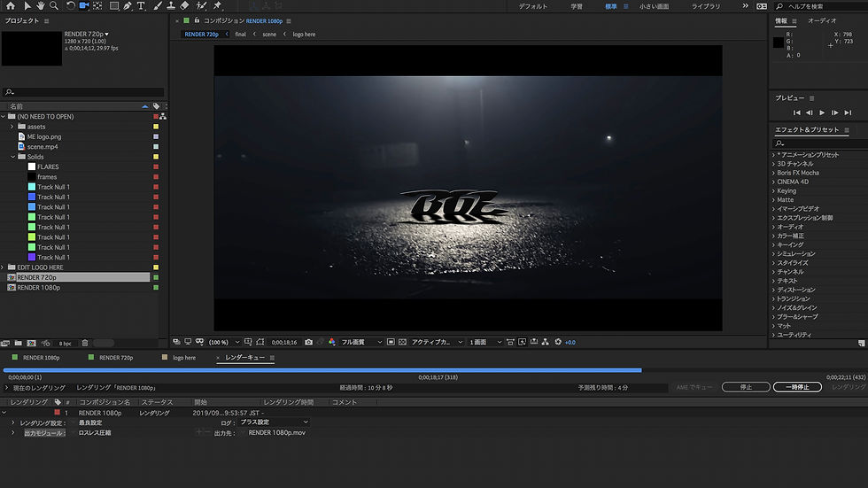Select the Type text tool
The height and width of the screenshot is (488, 868).
[x=141, y=5]
